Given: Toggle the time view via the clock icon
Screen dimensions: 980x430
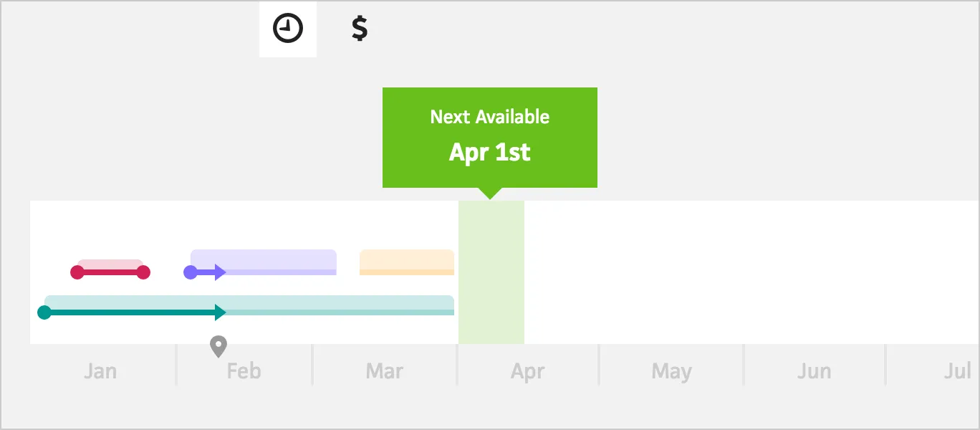Looking at the screenshot, I should 287,29.
